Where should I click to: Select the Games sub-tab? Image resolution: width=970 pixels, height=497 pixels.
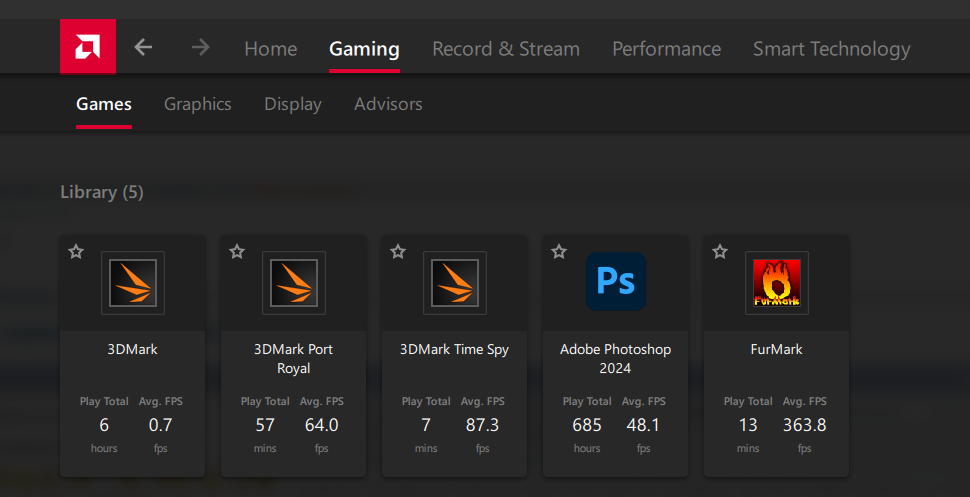click(x=104, y=104)
